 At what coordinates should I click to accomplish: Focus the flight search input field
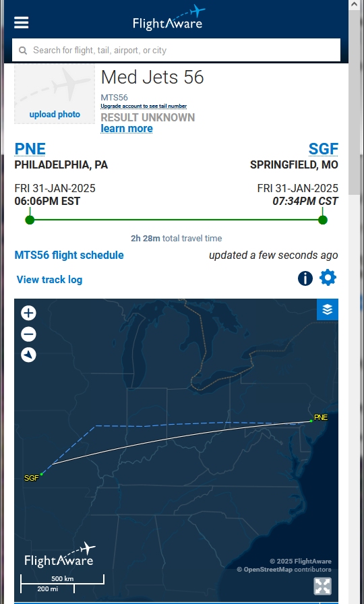click(176, 50)
